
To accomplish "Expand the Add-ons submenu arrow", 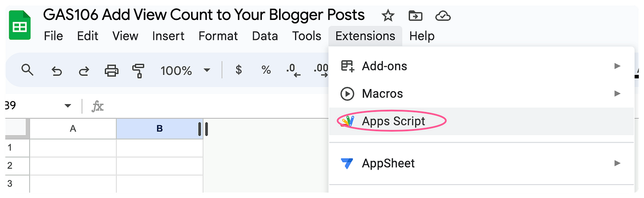I will [x=617, y=66].
